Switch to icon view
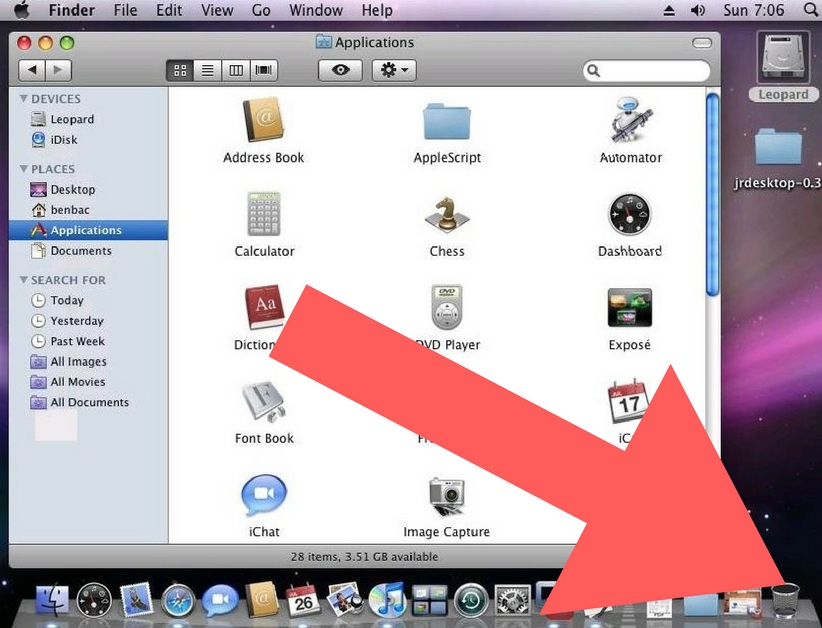 tap(180, 70)
